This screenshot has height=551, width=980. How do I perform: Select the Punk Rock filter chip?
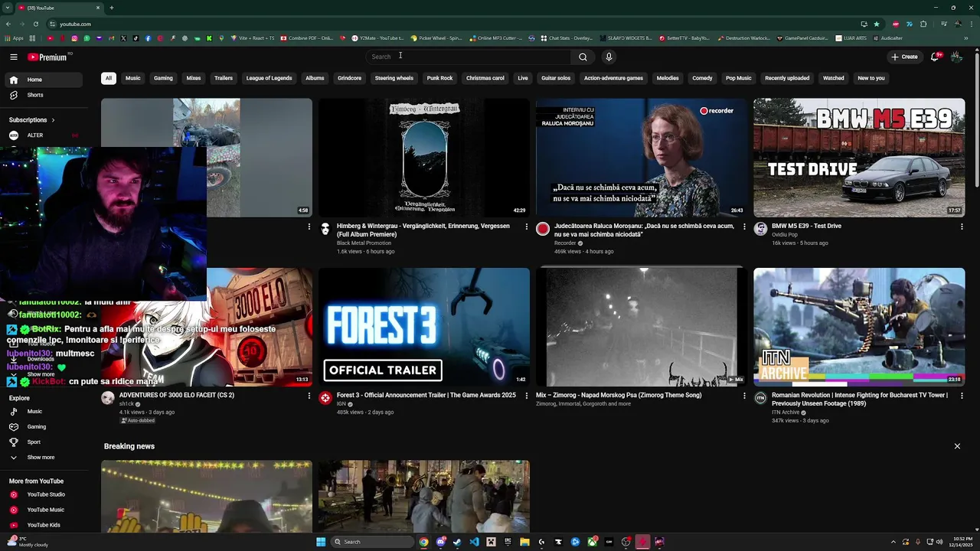pyautogui.click(x=439, y=78)
